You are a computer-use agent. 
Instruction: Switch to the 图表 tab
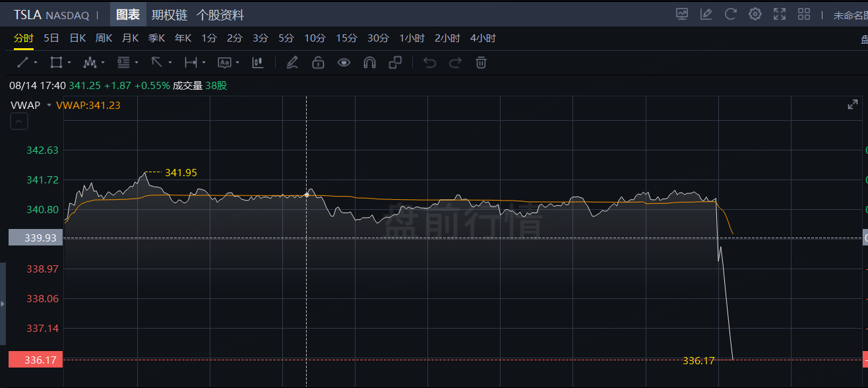(127, 15)
